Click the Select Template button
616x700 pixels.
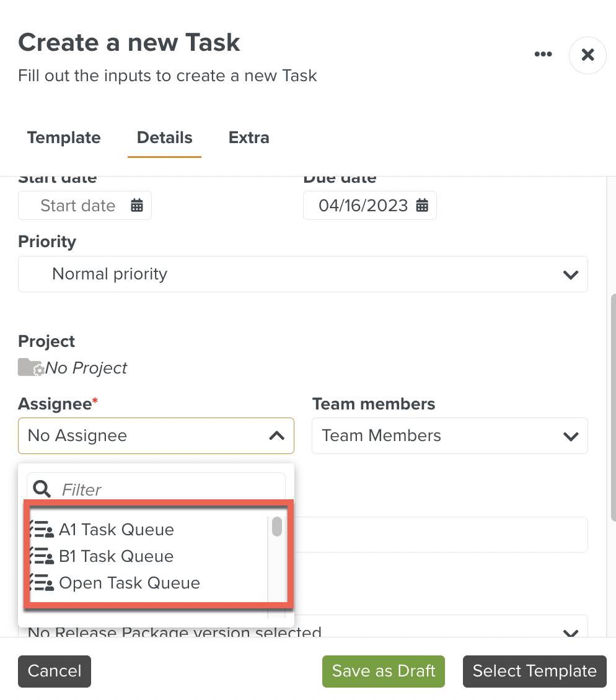[534, 671]
